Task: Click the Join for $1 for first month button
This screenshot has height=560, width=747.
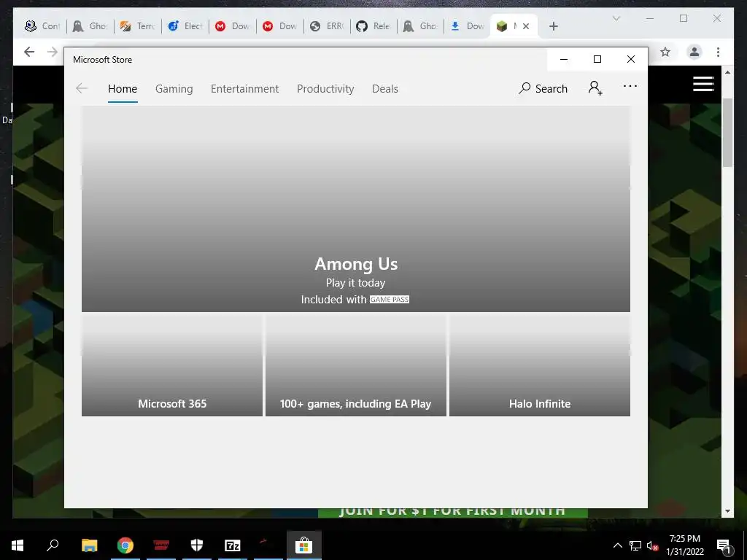Action: tap(452, 513)
